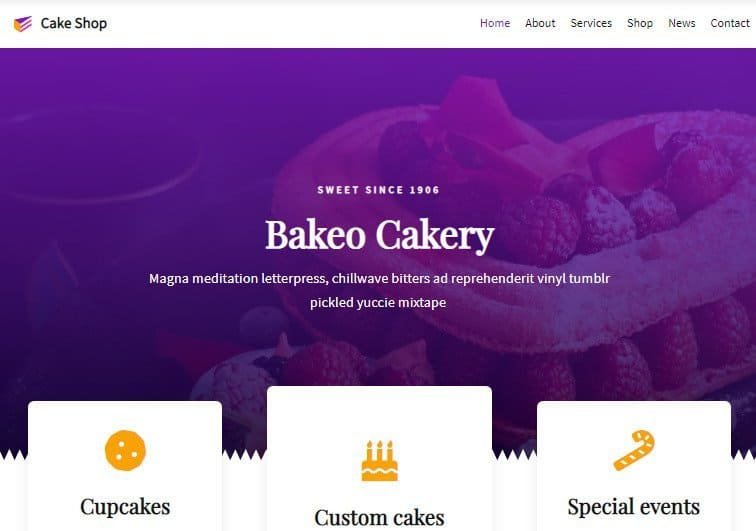Screen dimensions: 756x531
Task: Click the Cupcakes service card
Action: 125,466
